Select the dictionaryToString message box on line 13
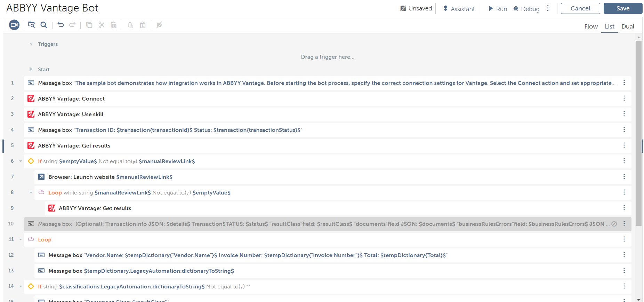Viewport: 644px width, 302px height. [333, 271]
